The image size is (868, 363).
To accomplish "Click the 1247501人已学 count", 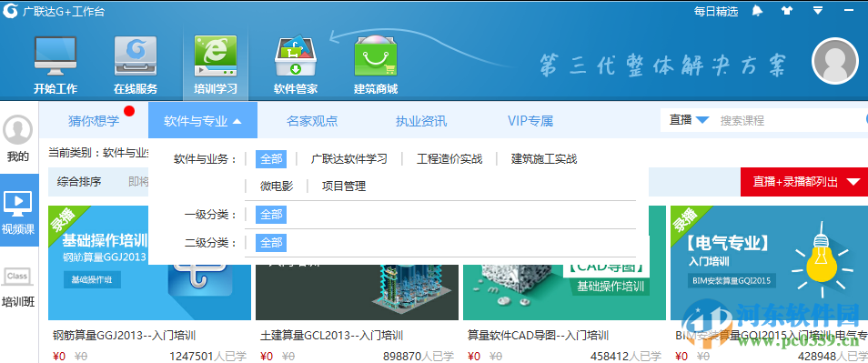I will (207, 356).
